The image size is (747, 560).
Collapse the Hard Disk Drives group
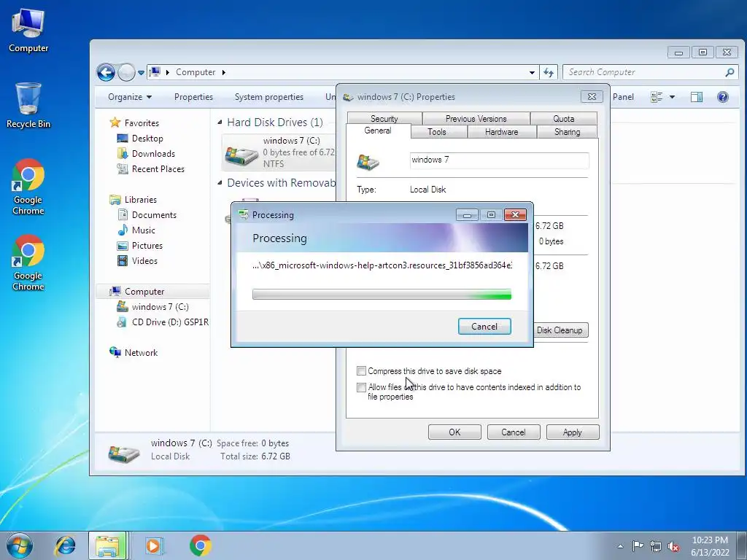(220, 122)
